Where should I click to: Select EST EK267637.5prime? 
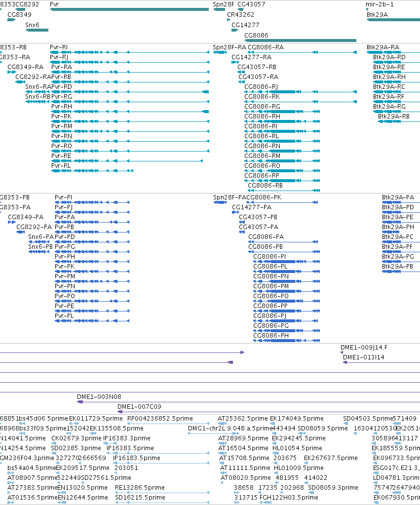coord(331,458)
